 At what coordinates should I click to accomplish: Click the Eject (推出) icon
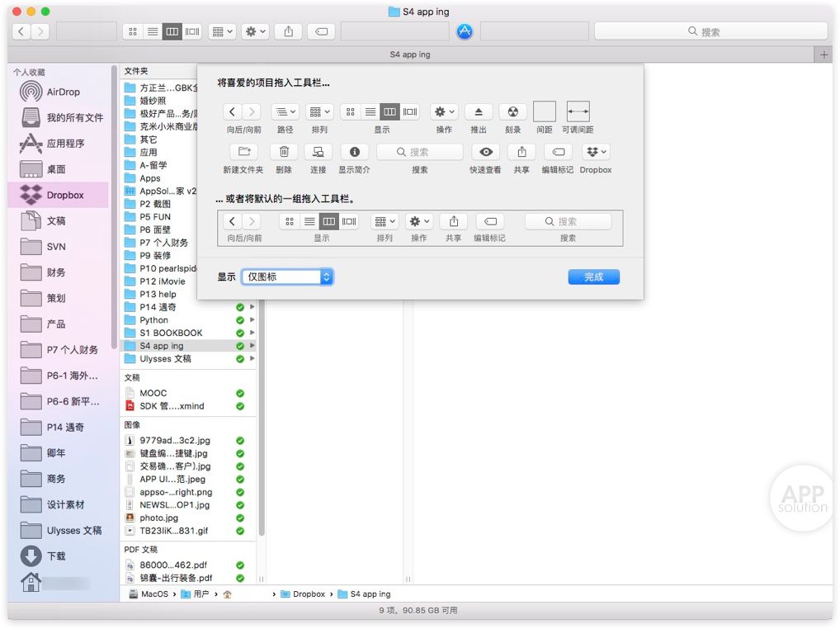(x=479, y=112)
